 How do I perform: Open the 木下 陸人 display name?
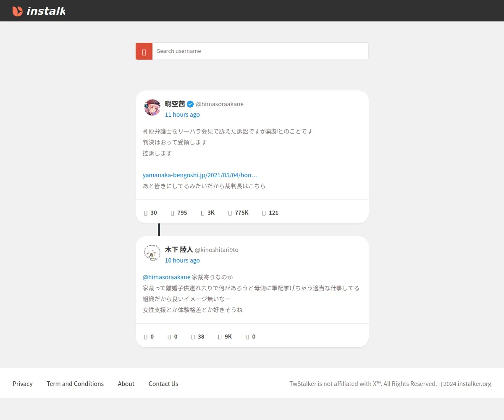tap(179, 249)
